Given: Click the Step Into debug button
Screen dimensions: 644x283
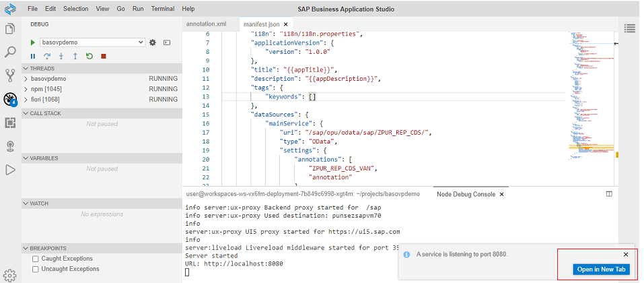Looking at the screenshot, I should 61,57.
